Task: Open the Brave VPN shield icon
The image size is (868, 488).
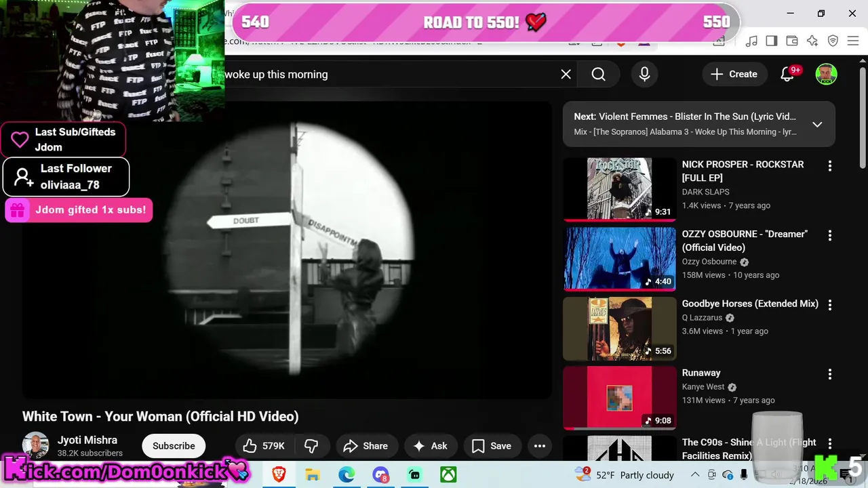Action: click(833, 41)
